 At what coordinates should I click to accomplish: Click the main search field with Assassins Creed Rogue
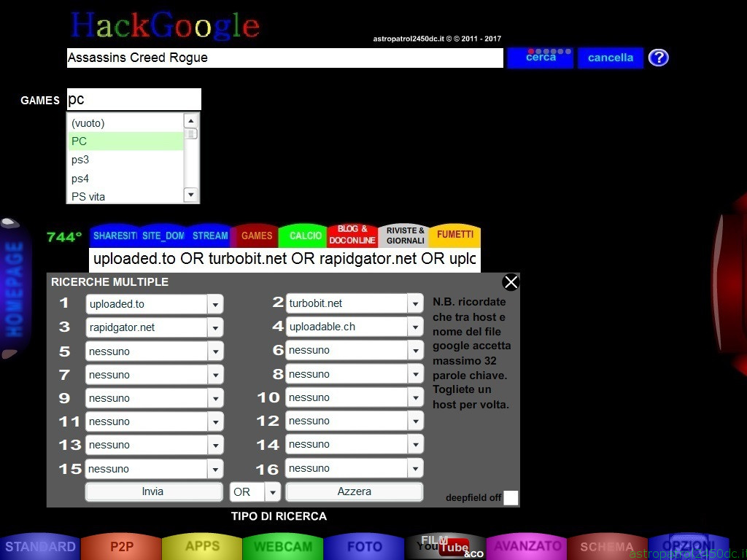[285, 58]
